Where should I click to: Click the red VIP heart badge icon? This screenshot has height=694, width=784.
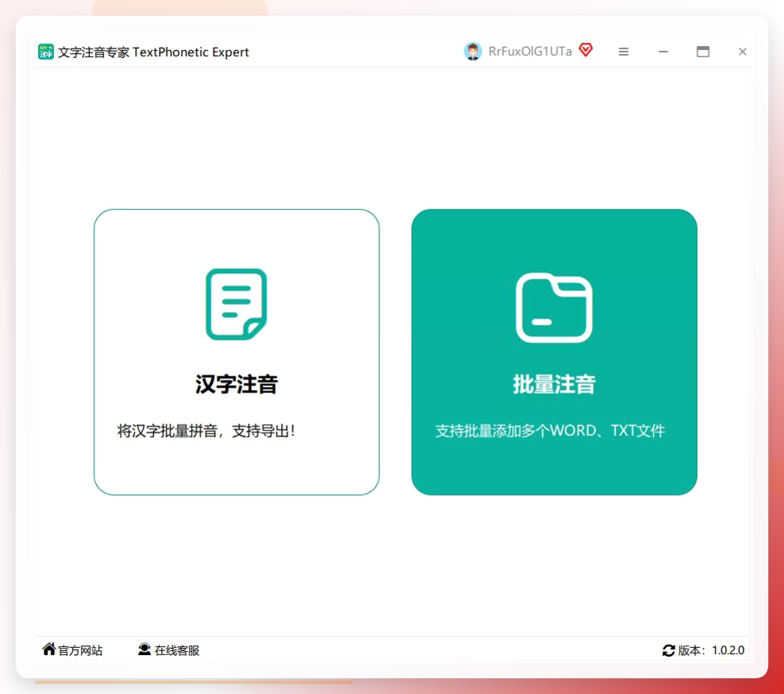pos(586,50)
